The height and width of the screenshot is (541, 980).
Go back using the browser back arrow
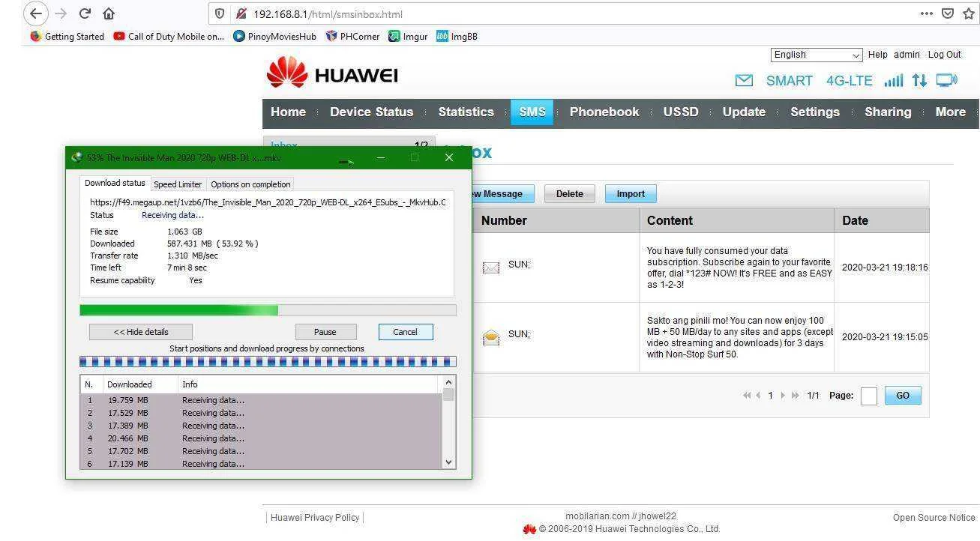tap(35, 13)
